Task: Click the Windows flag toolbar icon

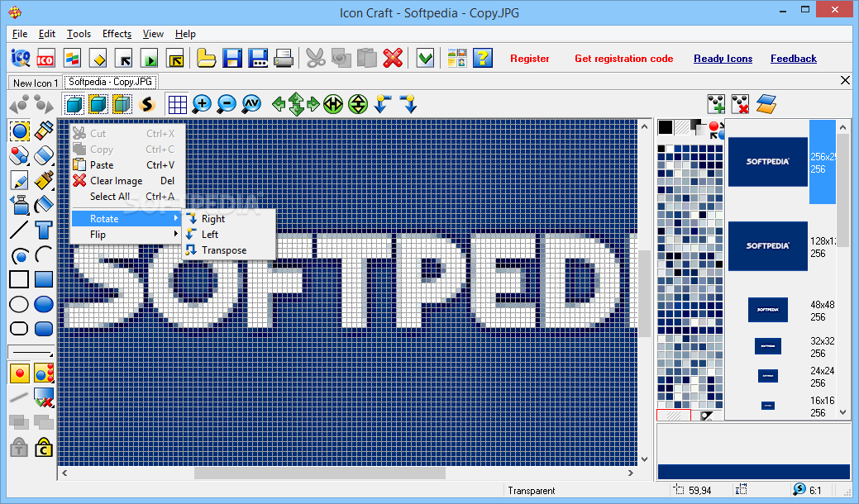Action: 72,58
